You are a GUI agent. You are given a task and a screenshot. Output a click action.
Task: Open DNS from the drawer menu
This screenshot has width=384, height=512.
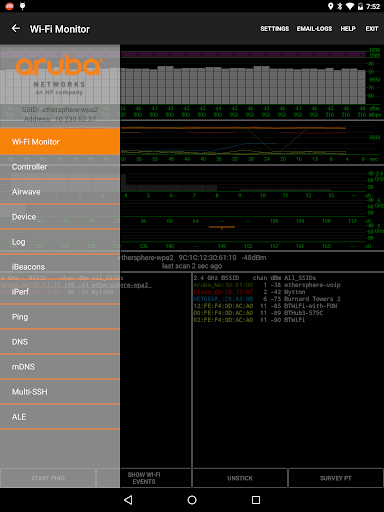pyautogui.click(x=60, y=342)
